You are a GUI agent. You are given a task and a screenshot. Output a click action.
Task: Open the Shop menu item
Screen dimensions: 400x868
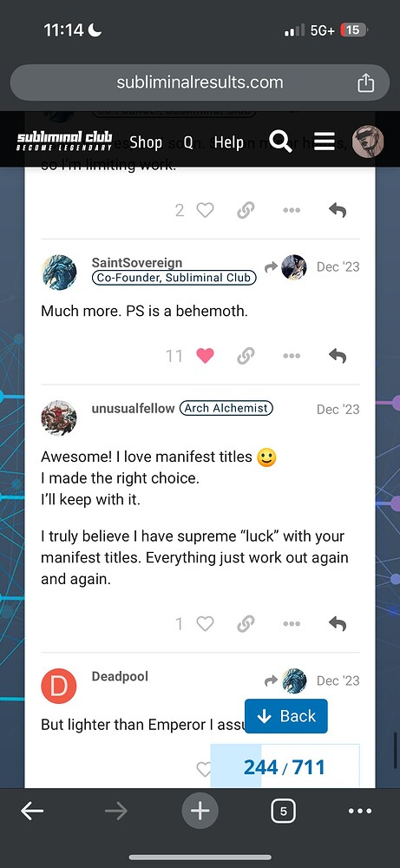146,142
